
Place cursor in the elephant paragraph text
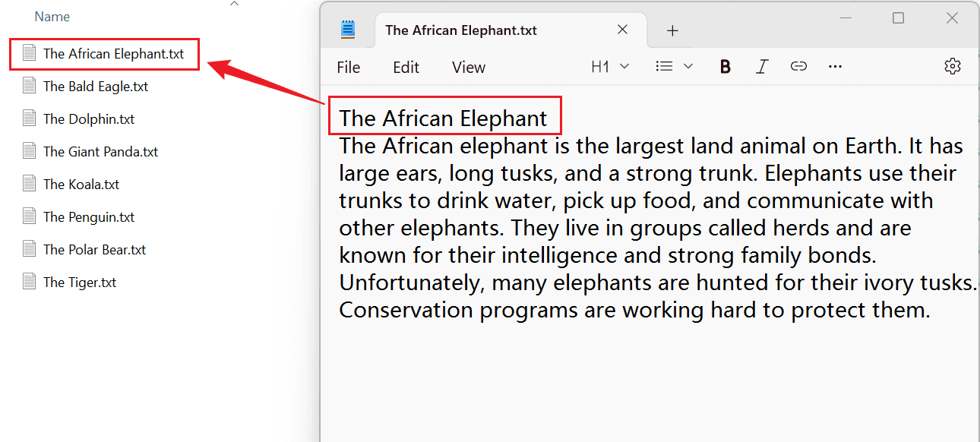(x=658, y=228)
